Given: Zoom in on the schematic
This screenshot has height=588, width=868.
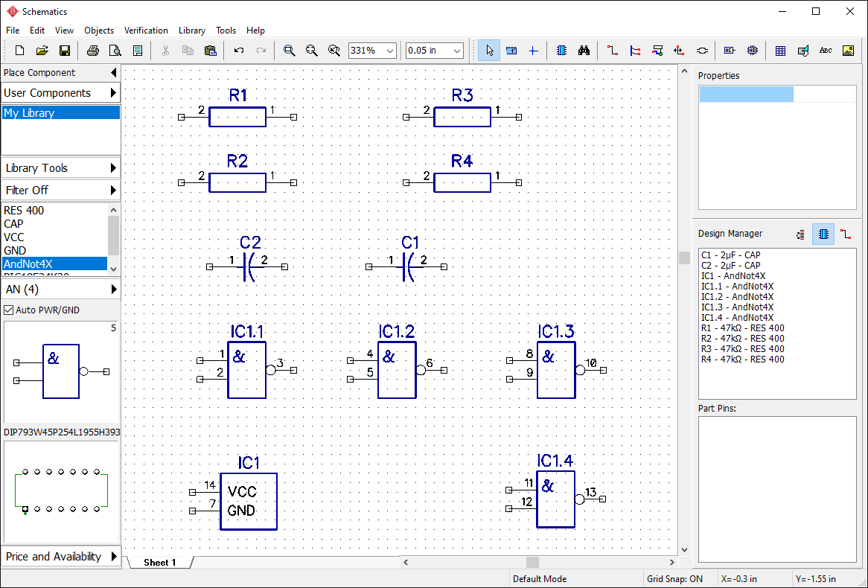Looking at the screenshot, I should pyautogui.click(x=289, y=51).
